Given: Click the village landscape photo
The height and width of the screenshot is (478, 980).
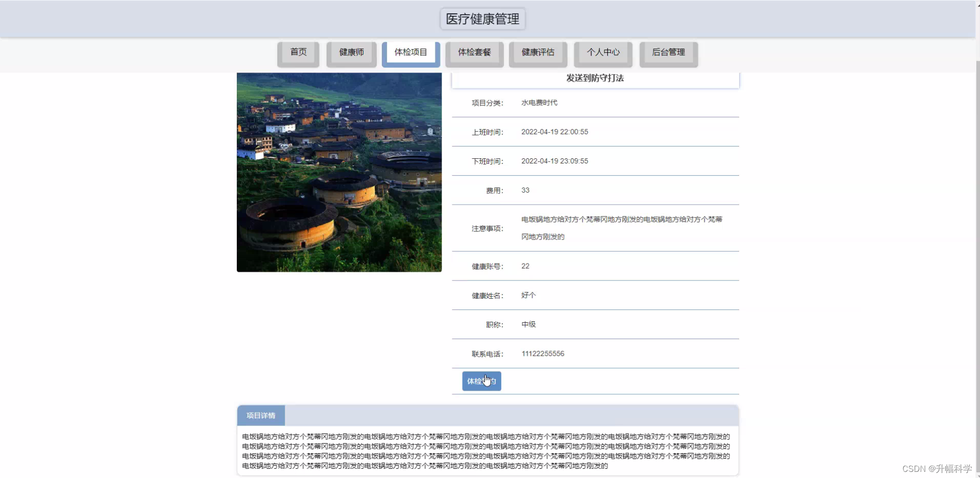Looking at the screenshot, I should point(339,172).
